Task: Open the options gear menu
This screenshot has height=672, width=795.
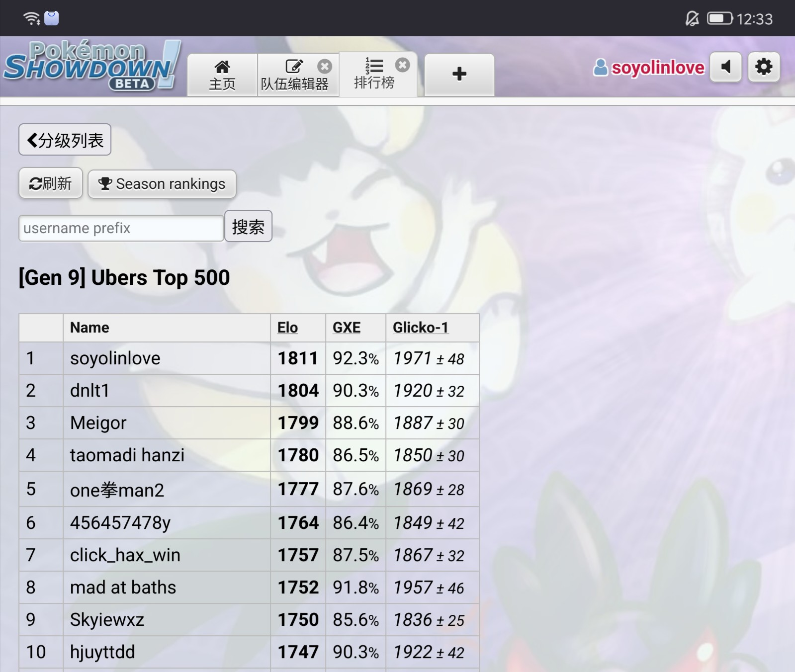Action: click(x=763, y=67)
